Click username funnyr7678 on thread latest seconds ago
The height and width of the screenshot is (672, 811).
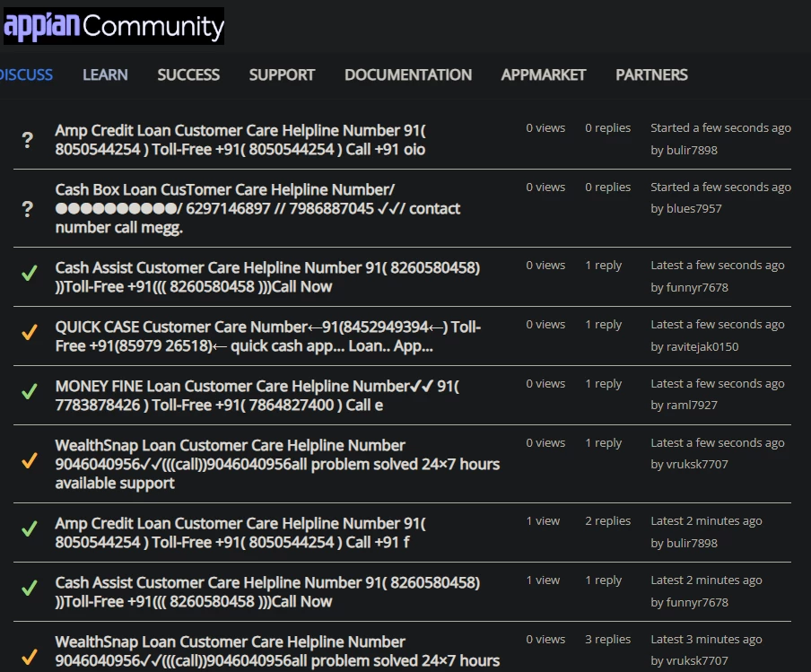(696, 287)
